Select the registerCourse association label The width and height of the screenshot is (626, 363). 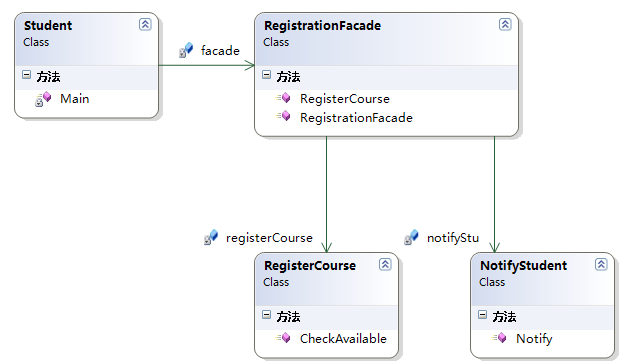point(269,238)
